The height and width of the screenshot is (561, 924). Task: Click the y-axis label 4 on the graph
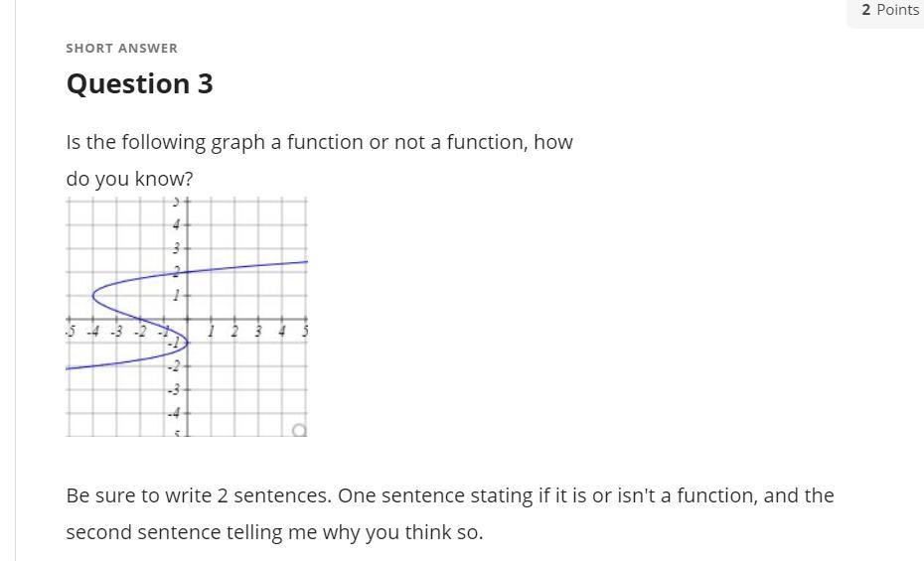[x=176, y=224]
